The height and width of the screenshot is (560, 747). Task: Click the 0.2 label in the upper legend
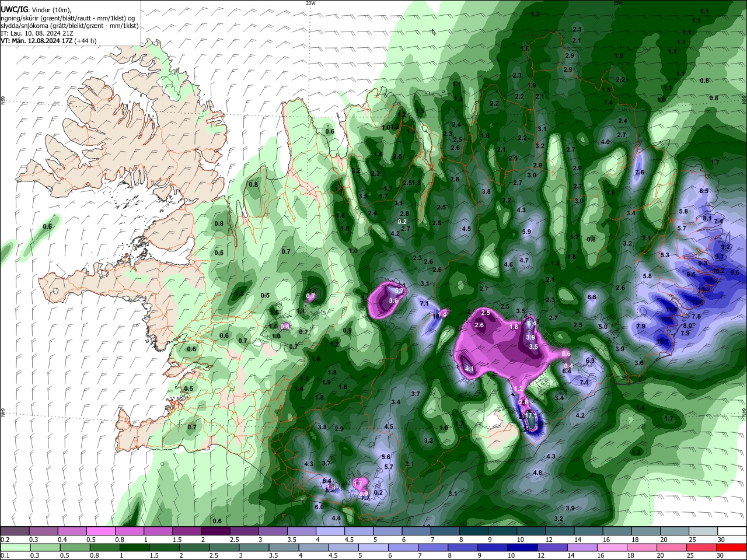tap(5, 540)
